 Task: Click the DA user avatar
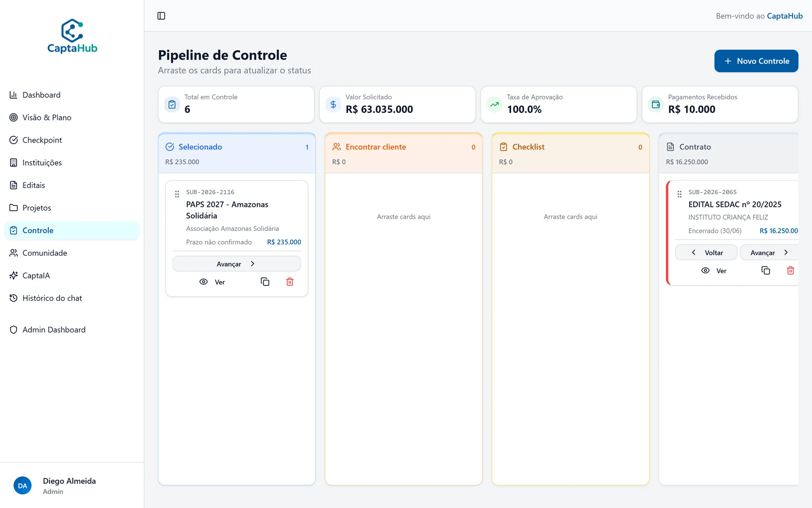(23, 486)
